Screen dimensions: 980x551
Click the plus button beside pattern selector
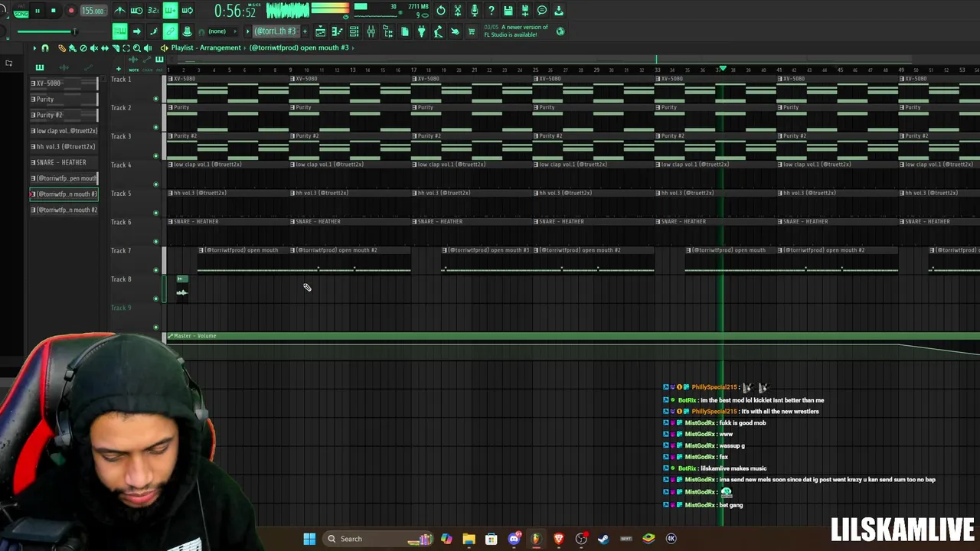point(305,31)
